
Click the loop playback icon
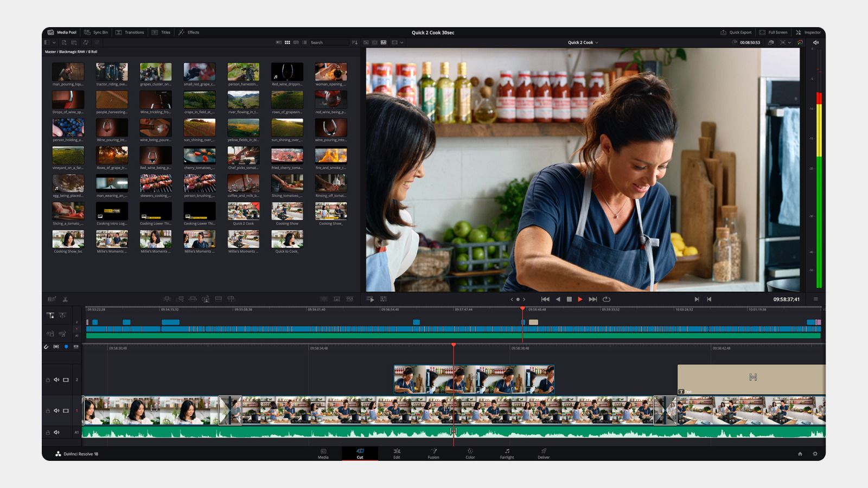[x=607, y=299]
